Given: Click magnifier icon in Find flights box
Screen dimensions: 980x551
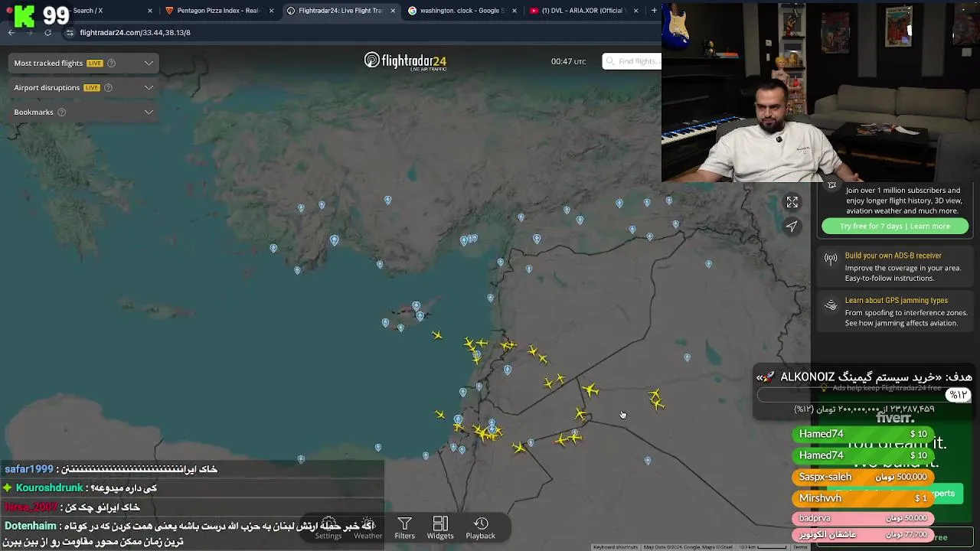Looking at the screenshot, I should point(610,61).
